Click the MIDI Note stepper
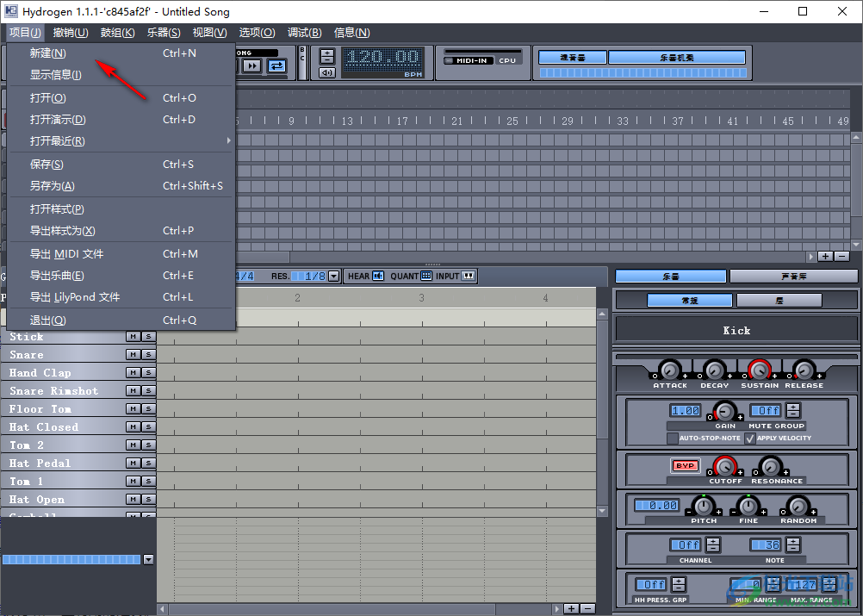 [x=793, y=545]
